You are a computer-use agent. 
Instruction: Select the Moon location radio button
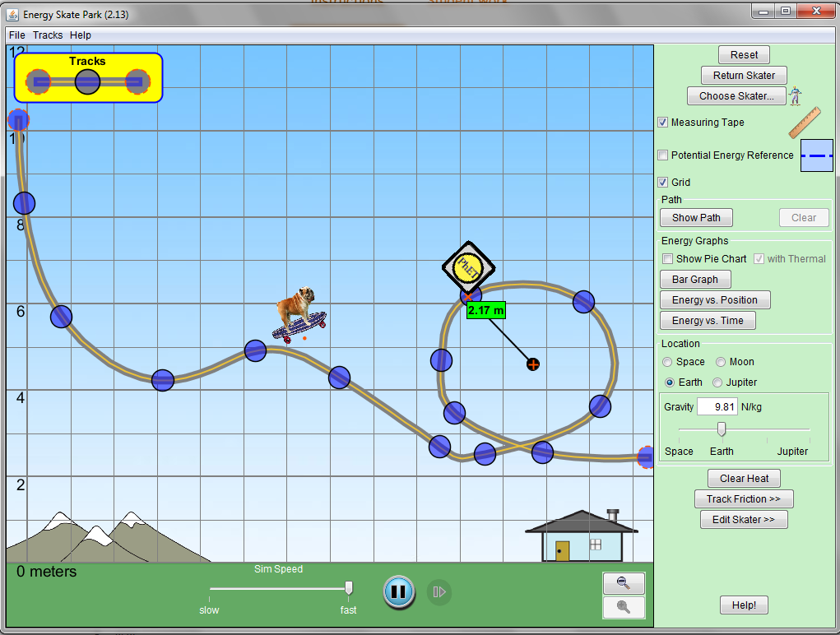coord(721,362)
